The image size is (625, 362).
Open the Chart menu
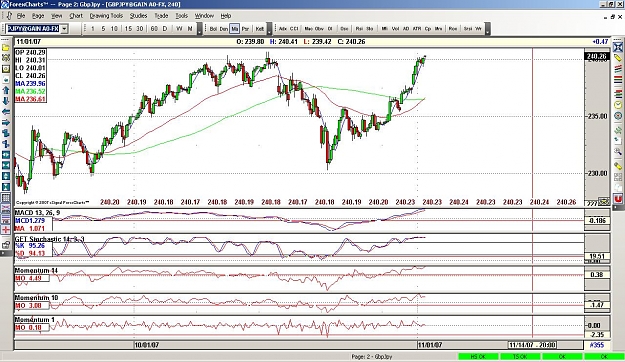(76, 16)
